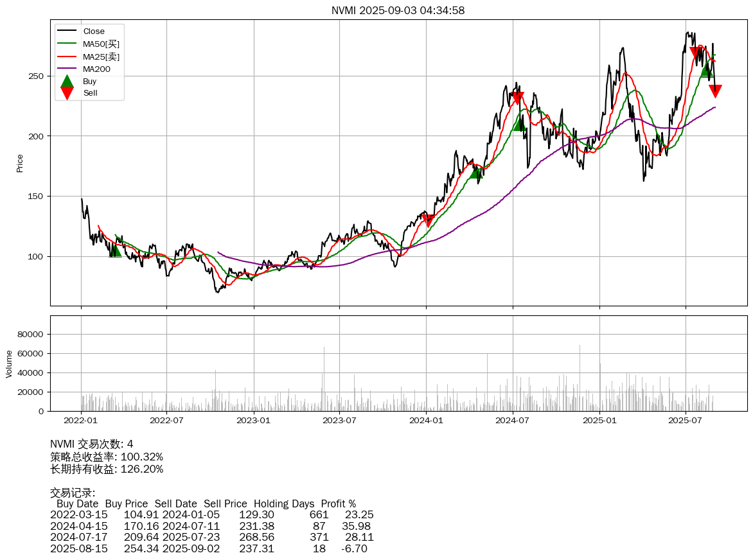Click the Volume axis label

tap(9, 363)
